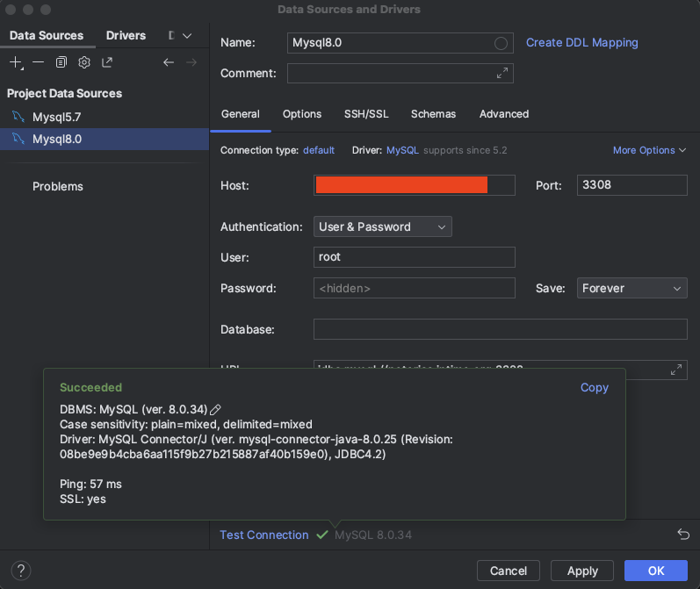Click the Mysql5.7 dolphin icon
The width and height of the screenshot is (700, 589).
pos(18,117)
